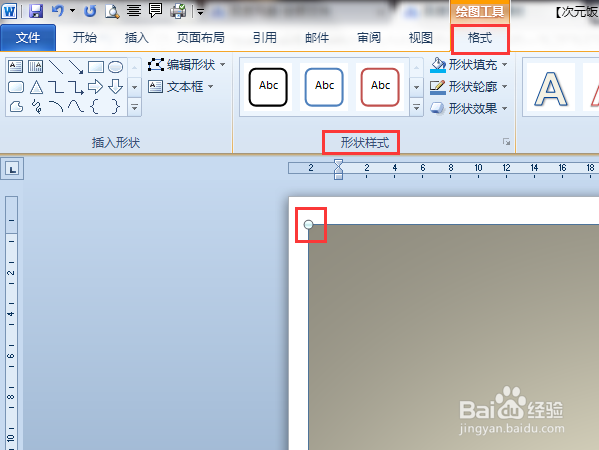Select the oval shape
Screen dimensions: 599x450
[115, 67]
